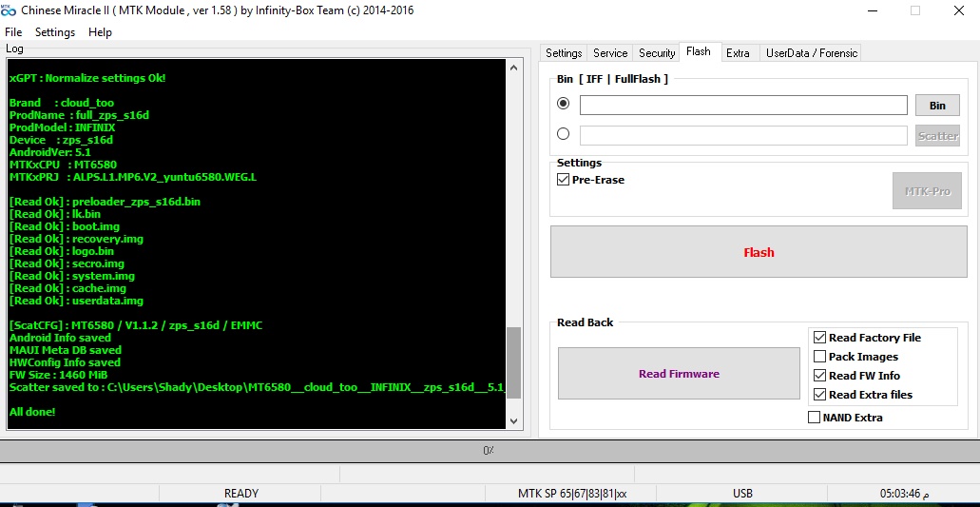
Task: Open the File menu
Action: click(13, 32)
